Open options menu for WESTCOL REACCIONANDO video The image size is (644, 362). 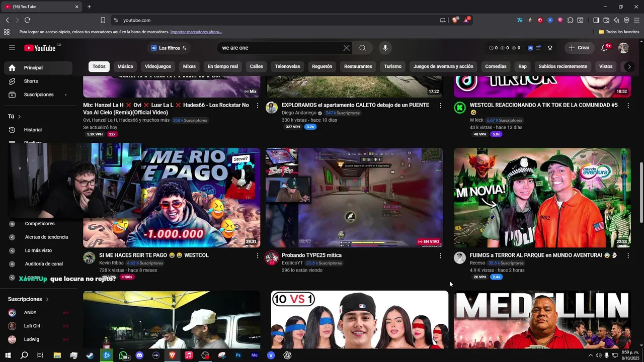[x=628, y=106]
